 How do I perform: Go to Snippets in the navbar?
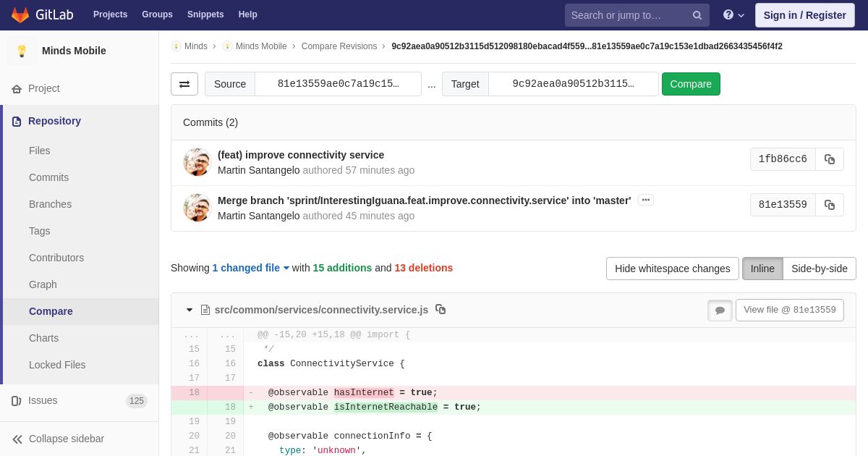(205, 14)
